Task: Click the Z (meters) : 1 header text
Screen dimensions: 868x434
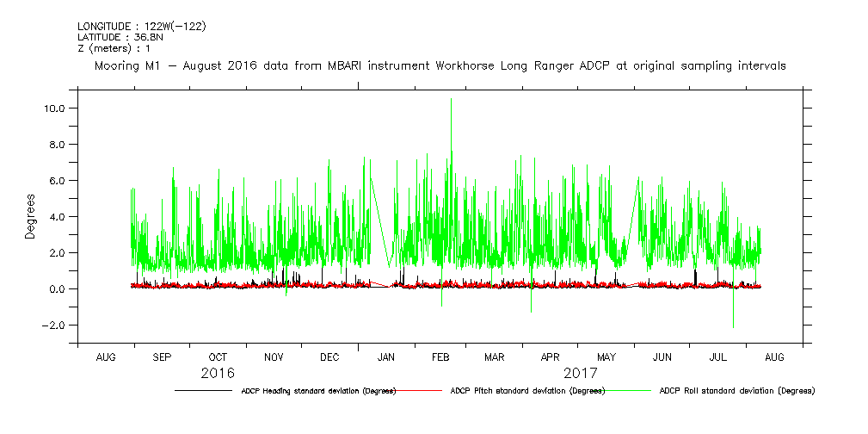Action: 114,49
